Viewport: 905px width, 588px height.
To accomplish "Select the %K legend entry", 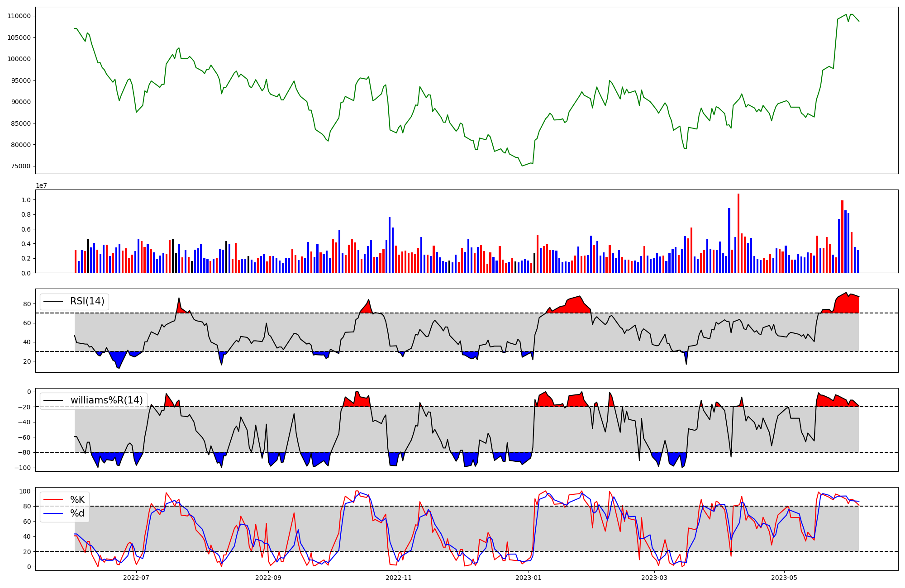I will pyautogui.click(x=77, y=499).
